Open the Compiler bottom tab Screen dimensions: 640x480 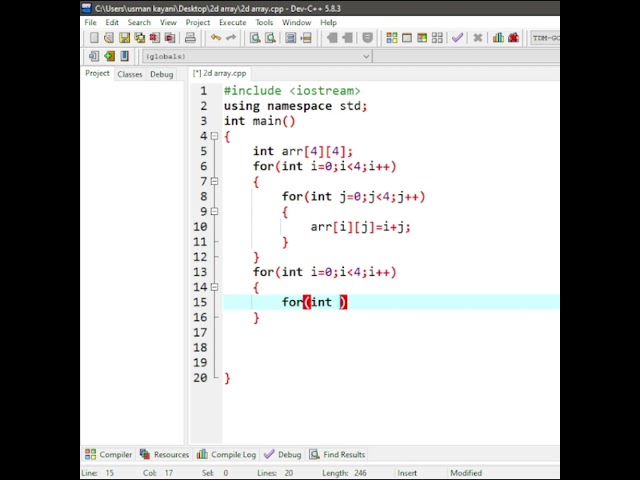click(x=109, y=454)
